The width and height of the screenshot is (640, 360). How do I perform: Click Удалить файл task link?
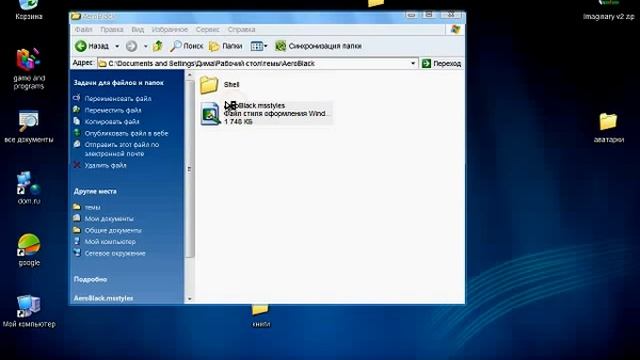pyautogui.click(x=105, y=165)
